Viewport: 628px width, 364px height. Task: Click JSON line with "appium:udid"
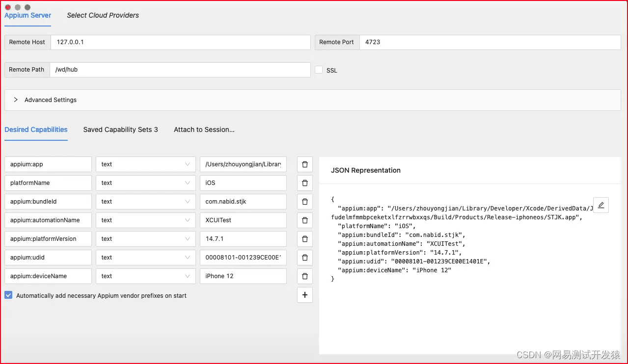coord(414,261)
